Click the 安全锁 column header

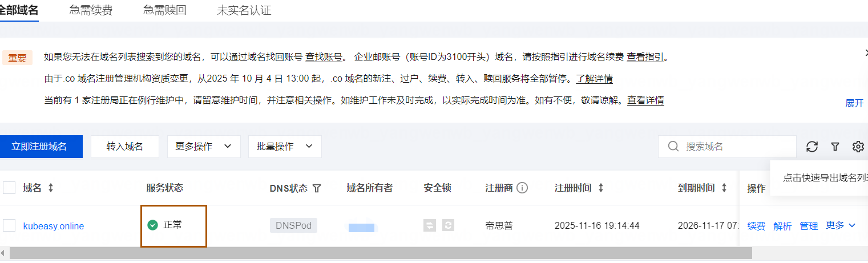click(x=438, y=188)
